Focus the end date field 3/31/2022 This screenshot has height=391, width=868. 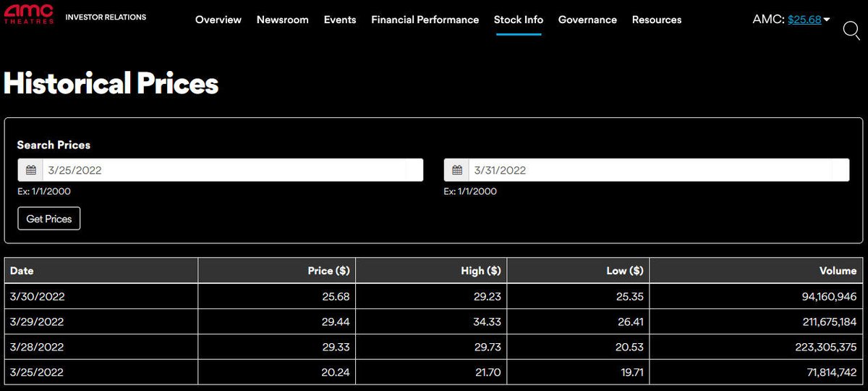coord(659,170)
